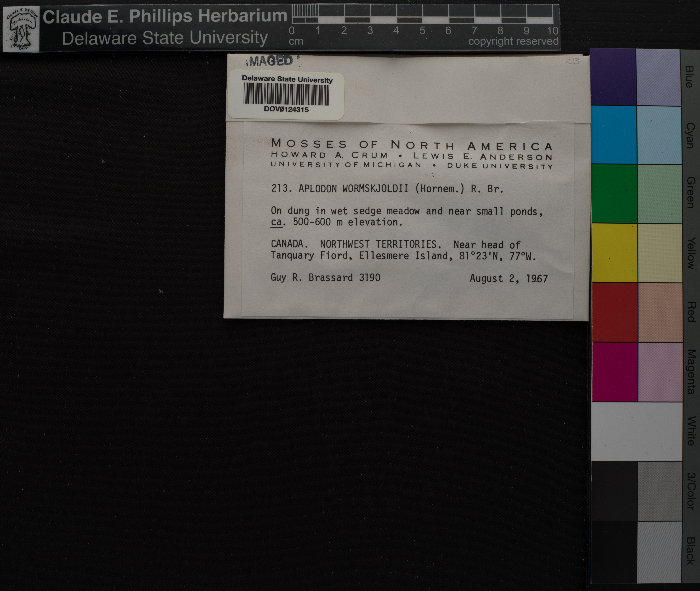
Task: Click the pale green color swatch
Action: click(x=659, y=194)
